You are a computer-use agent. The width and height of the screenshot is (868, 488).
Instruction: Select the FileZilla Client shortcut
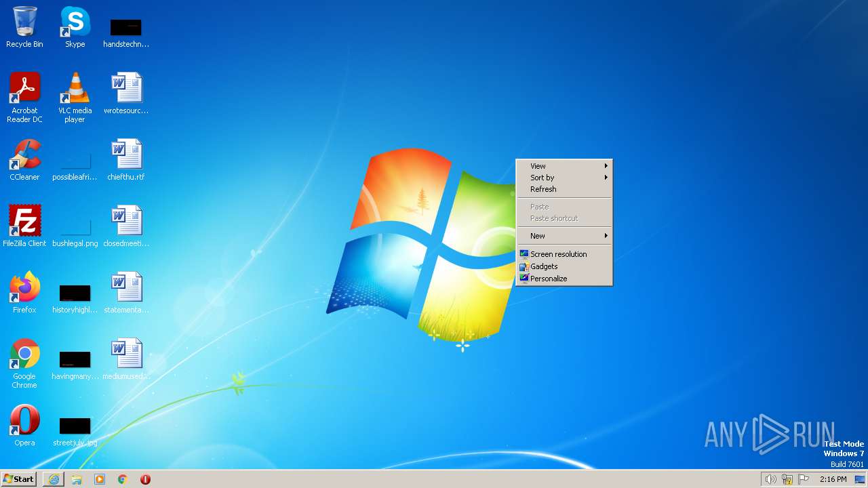tap(24, 226)
